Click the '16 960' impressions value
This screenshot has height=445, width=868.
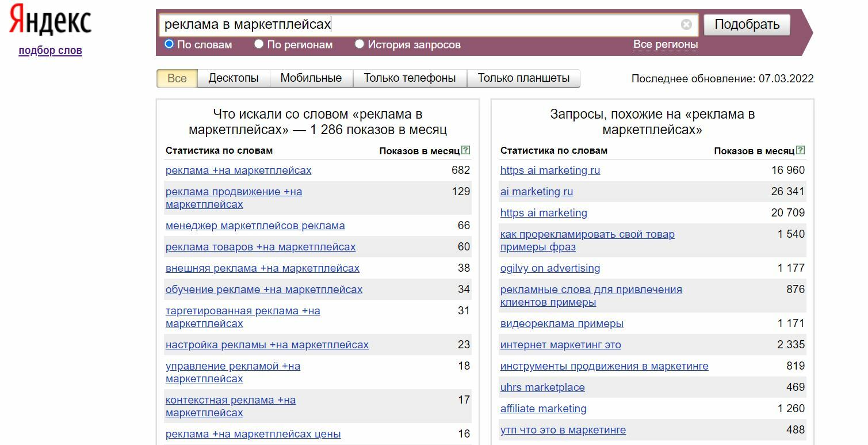point(788,170)
